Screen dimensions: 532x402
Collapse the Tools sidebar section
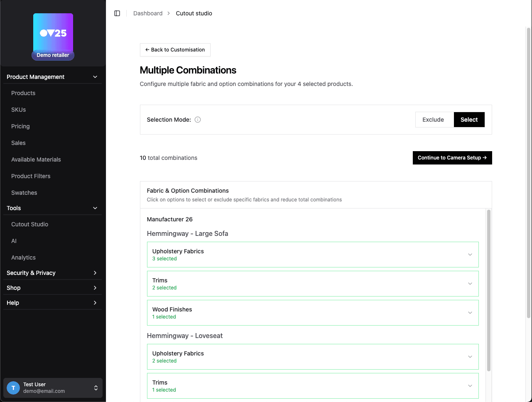95,208
